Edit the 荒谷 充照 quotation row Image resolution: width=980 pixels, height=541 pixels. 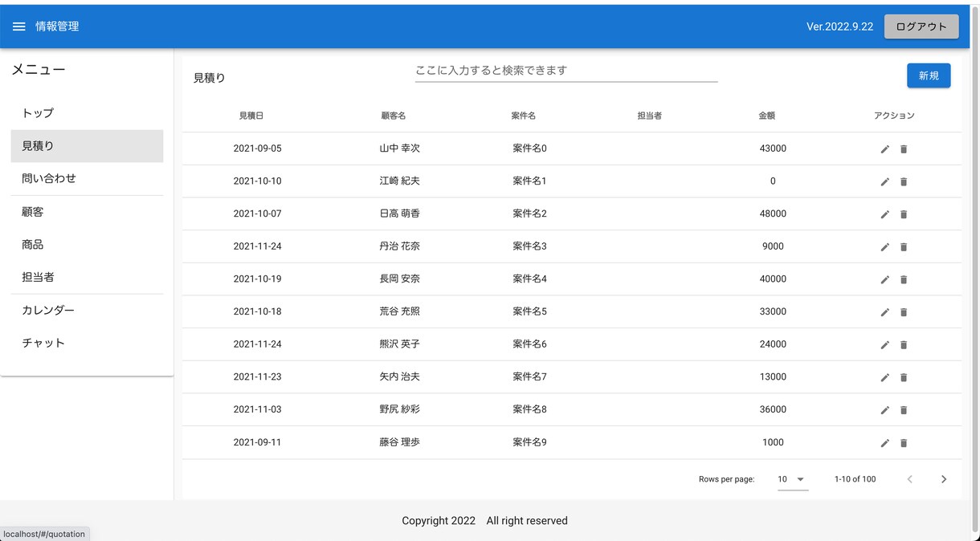tap(884, 312)
